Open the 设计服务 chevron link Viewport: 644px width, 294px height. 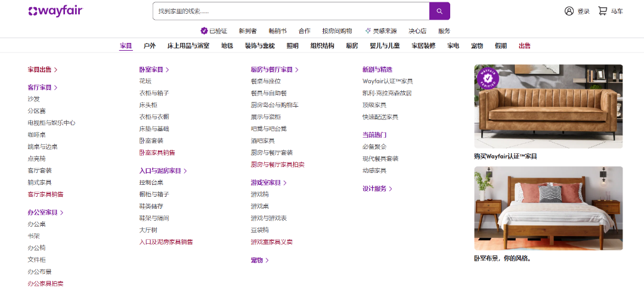(377, 189)
